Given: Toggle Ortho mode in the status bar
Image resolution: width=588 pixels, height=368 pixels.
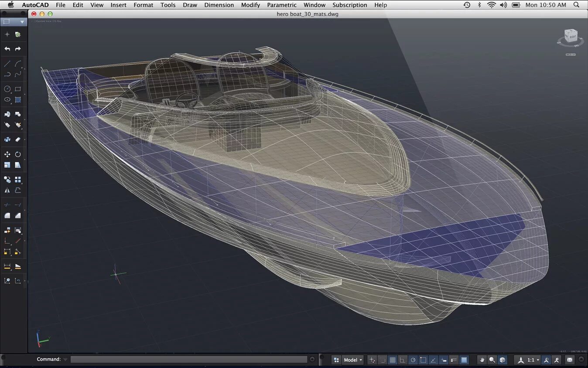Looking at the screenshot, I should point(403,360).
